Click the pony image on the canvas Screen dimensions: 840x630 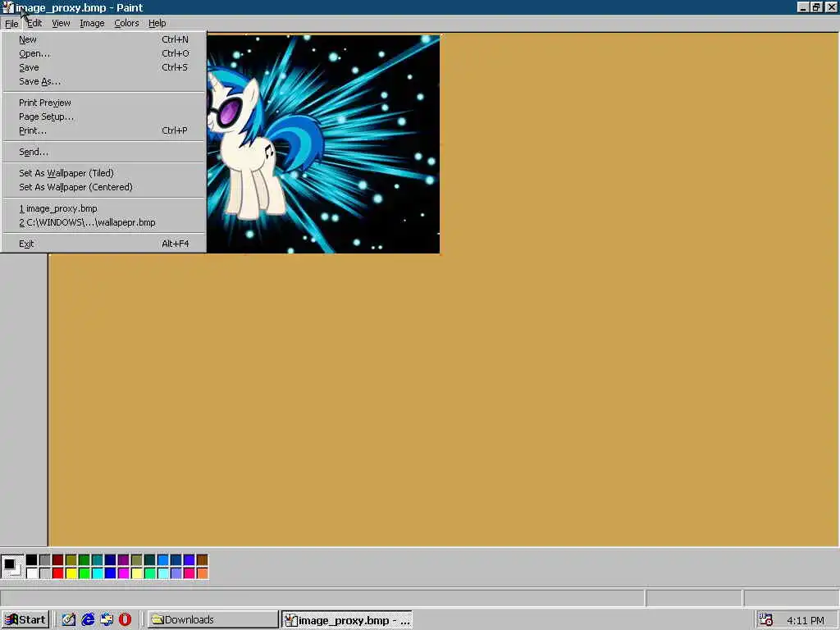323,144
